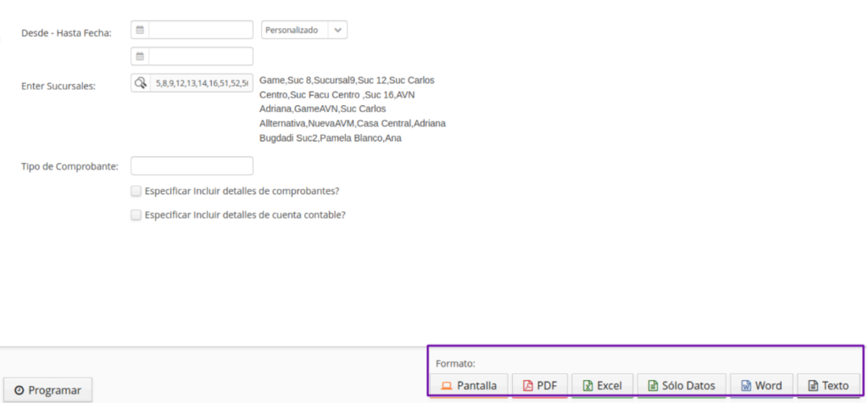Viewport: 868px width, 403px height.
Task: Click the Sólo Datos sheet icon
Action: [x=653, y=386]
